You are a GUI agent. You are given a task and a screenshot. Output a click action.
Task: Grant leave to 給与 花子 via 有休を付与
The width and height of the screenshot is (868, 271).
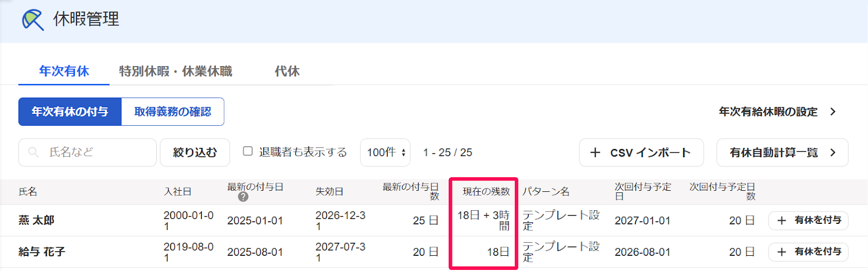tap(808, 252)
